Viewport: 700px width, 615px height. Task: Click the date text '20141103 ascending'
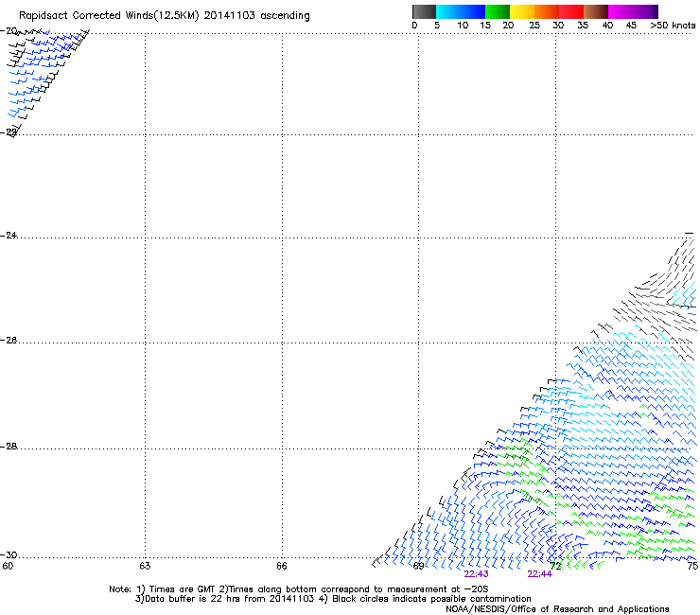click(256, 15)
